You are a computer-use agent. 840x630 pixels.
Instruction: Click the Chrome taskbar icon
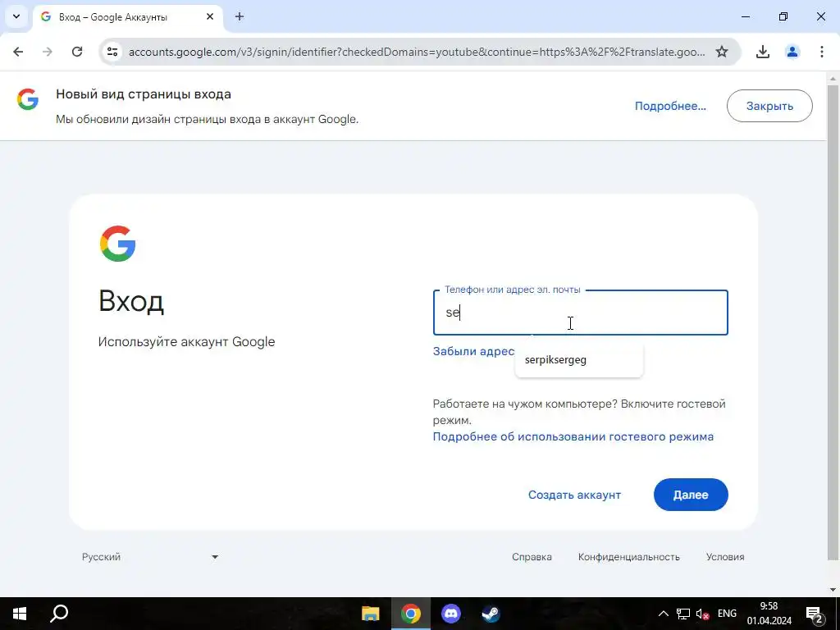coord(411,614)
